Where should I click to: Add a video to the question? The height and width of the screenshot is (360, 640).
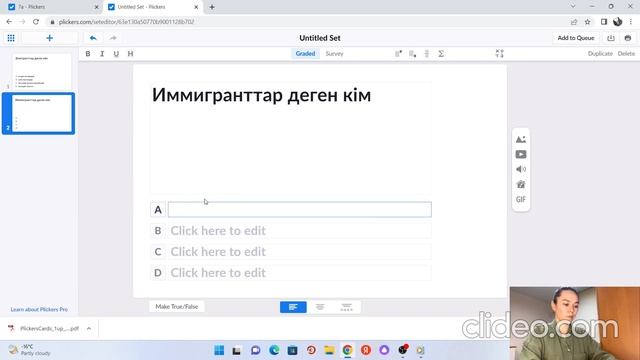521,154
